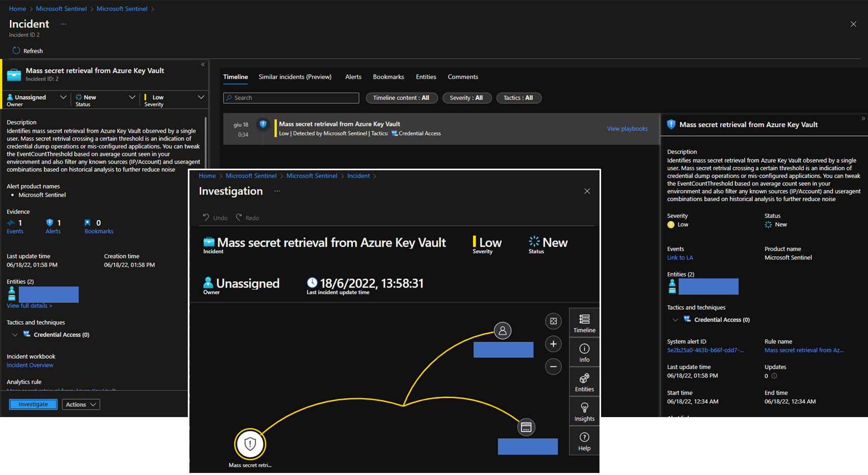The image size is (868, 475).
Task: Open the Info panel in the Investigation graph
Action: 584,353
